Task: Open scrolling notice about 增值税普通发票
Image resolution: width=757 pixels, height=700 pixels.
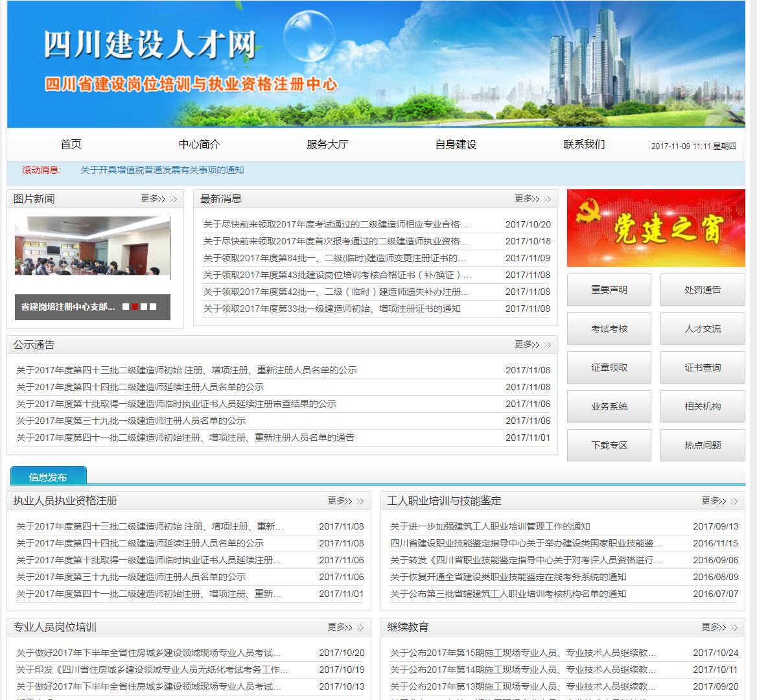Action: click(162, 170)
